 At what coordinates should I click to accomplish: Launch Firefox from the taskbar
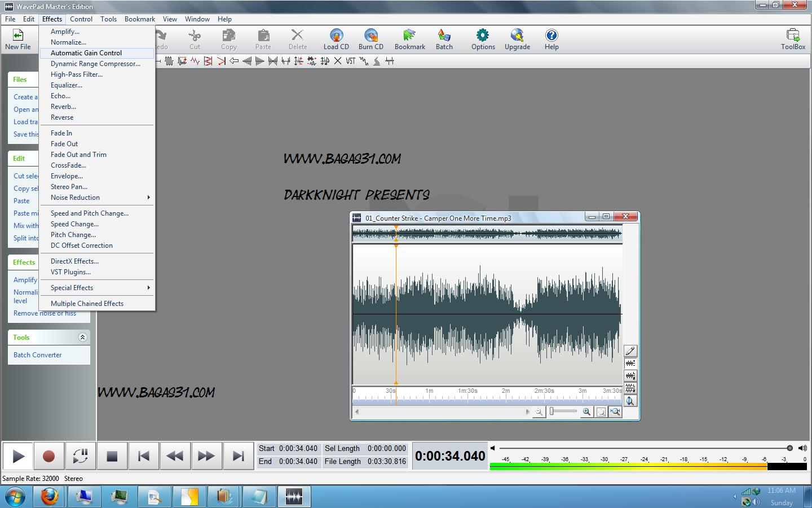(x=49, y=497)
